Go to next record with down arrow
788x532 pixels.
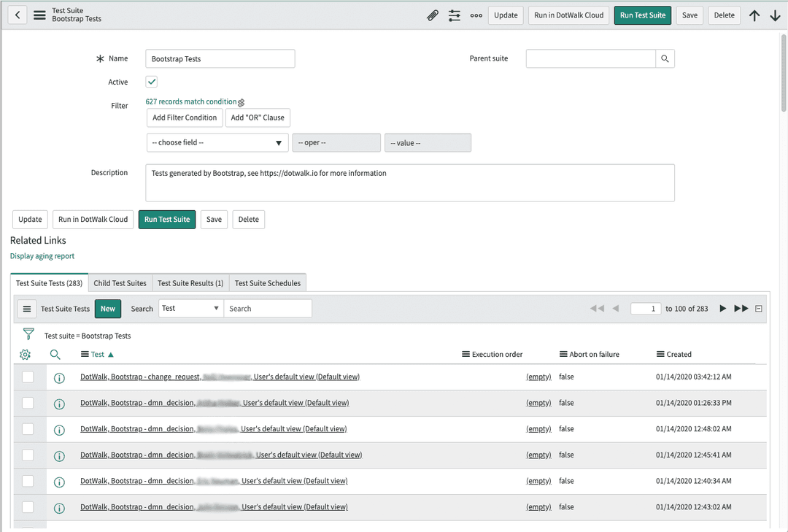(776, 15)
